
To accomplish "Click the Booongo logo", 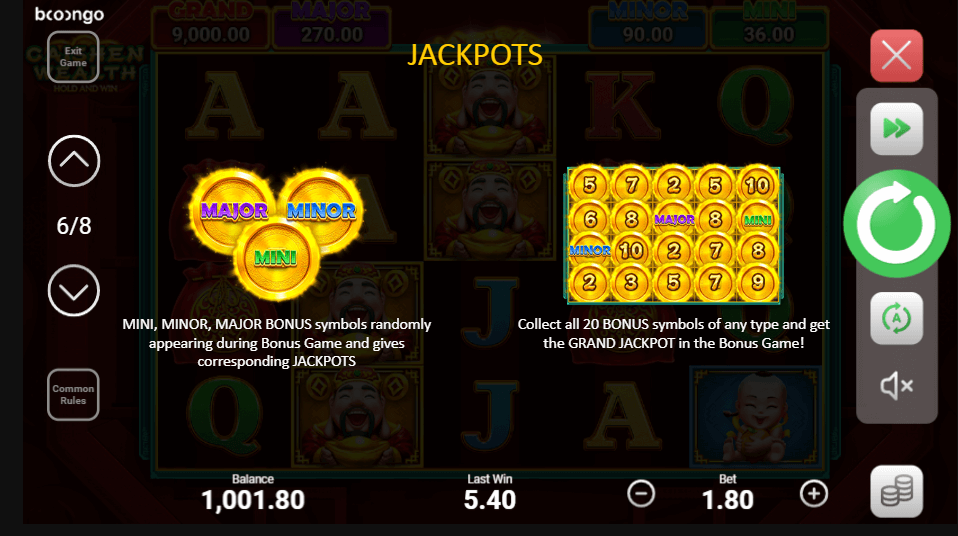I will 69,14.
